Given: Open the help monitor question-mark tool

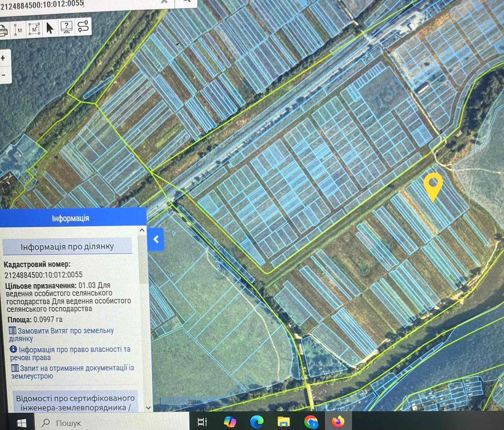Looking at the screenshot, I should coord(67,27).
